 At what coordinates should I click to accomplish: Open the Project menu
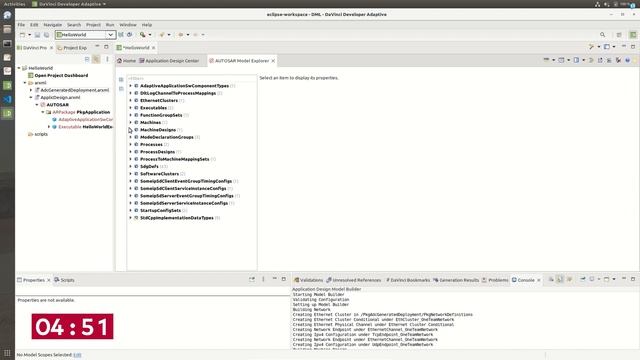(x=93, y=24)
